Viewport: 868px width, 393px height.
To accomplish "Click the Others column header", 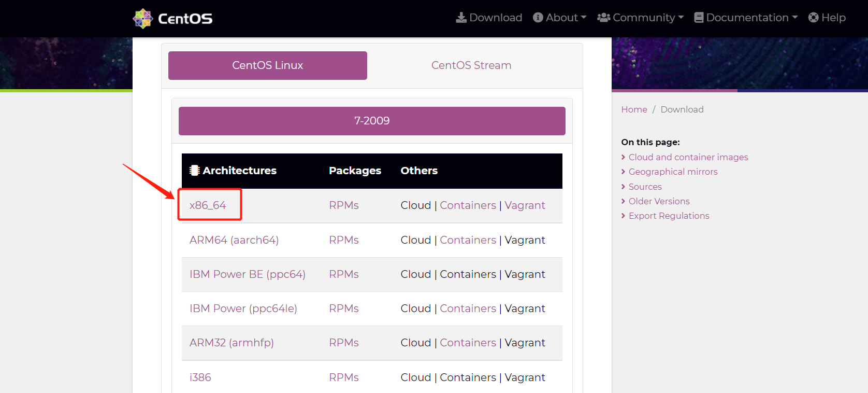I will 419,171.
